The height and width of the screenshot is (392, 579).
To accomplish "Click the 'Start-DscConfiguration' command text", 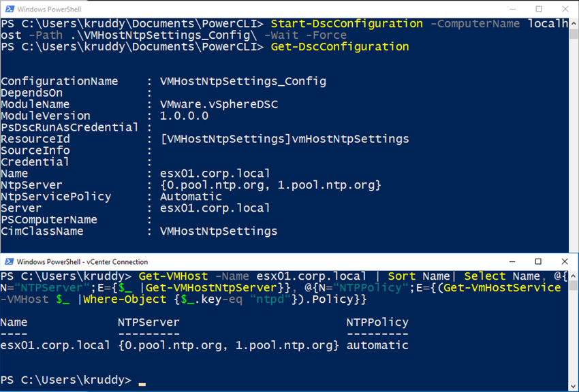I will pyautogui.click(x=347, y=24).
